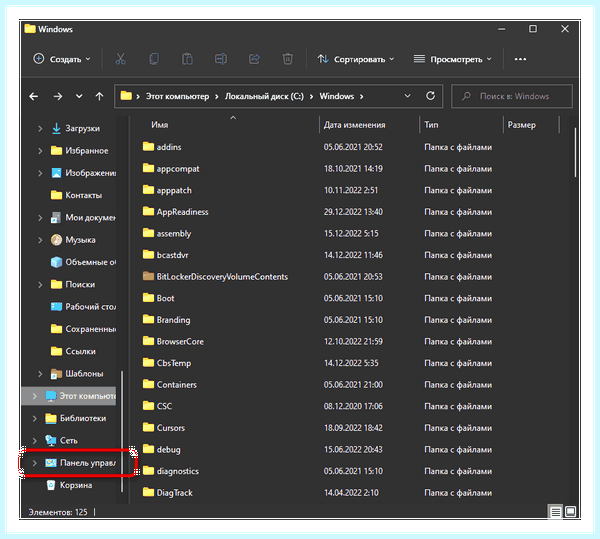The height and width of the screenshot is (539, 600).
Task: Select Поиски in navigation pane
Action: 73,284
